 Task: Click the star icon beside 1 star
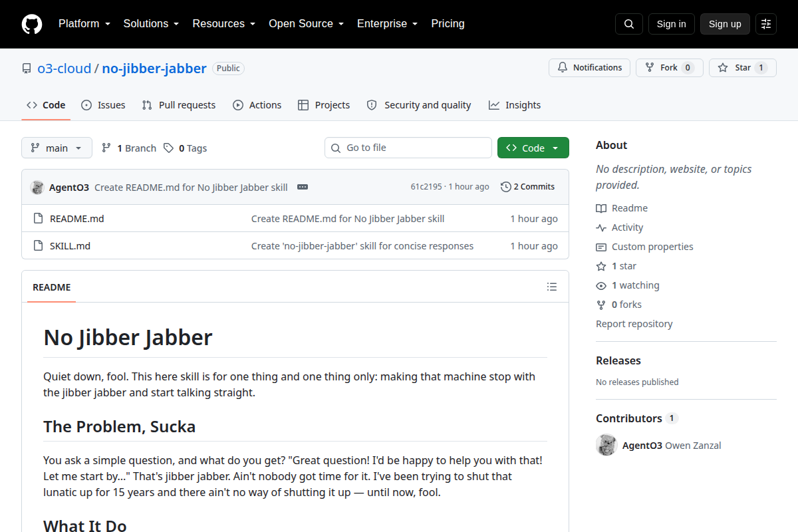[601, 266]
